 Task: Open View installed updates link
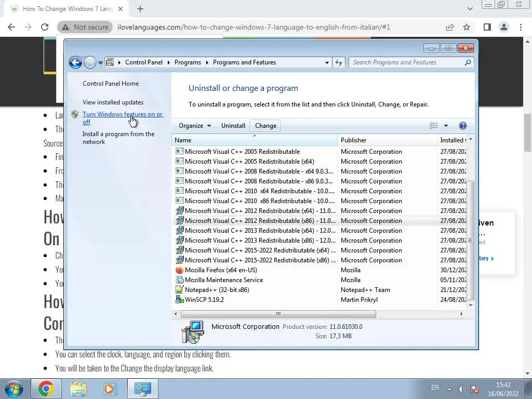point(113,102)
